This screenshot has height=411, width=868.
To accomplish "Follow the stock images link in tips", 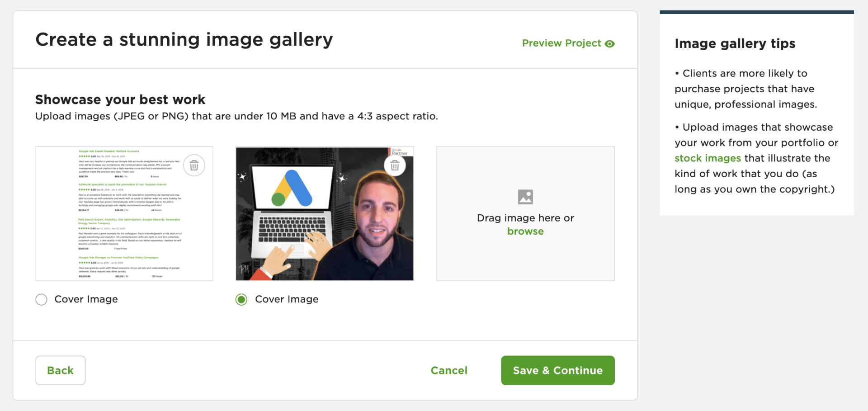I will 707,158.
